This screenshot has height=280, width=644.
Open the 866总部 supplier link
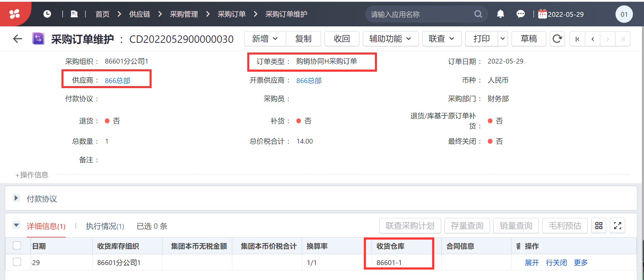tap(117, 80)
